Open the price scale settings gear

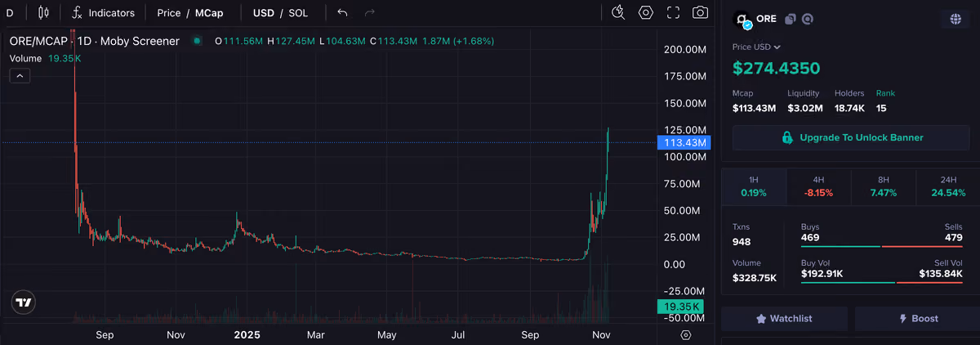pyautogui.click(x=685, y=335)
